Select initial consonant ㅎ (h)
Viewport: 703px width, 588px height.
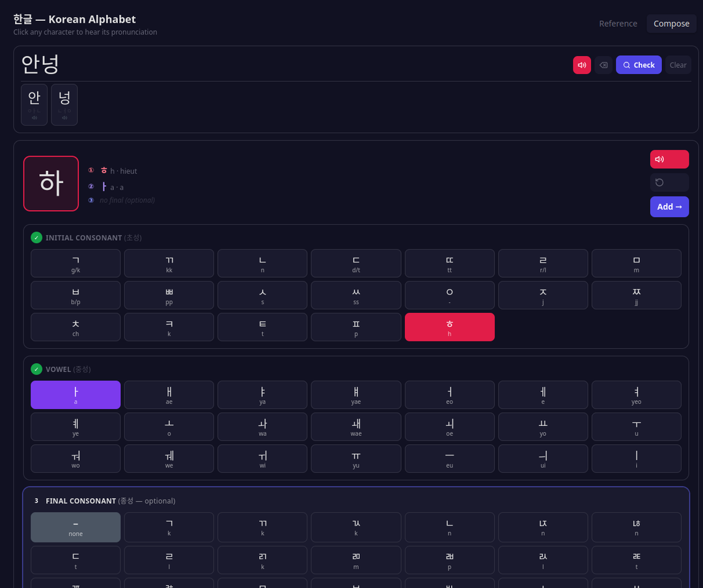pyautogui.click(x=449, y=327)
